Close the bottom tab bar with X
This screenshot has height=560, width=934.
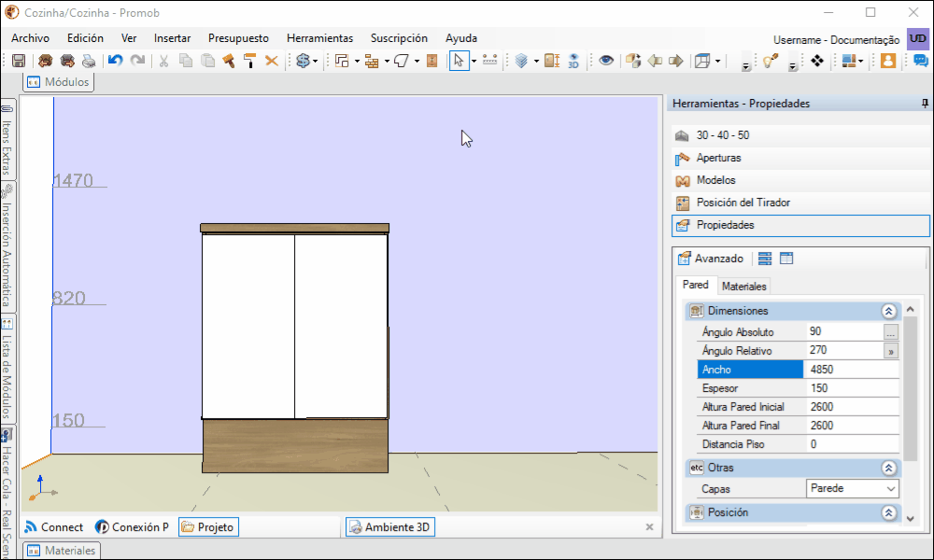649,527
